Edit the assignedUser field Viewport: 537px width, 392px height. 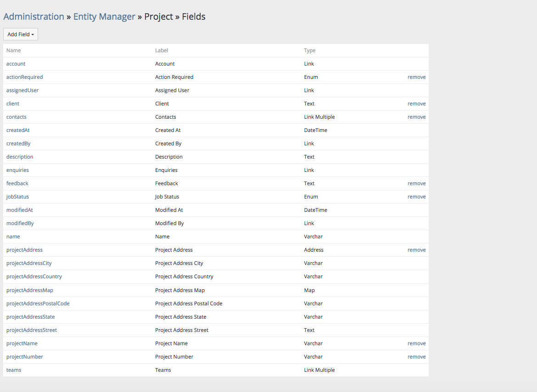22,90
